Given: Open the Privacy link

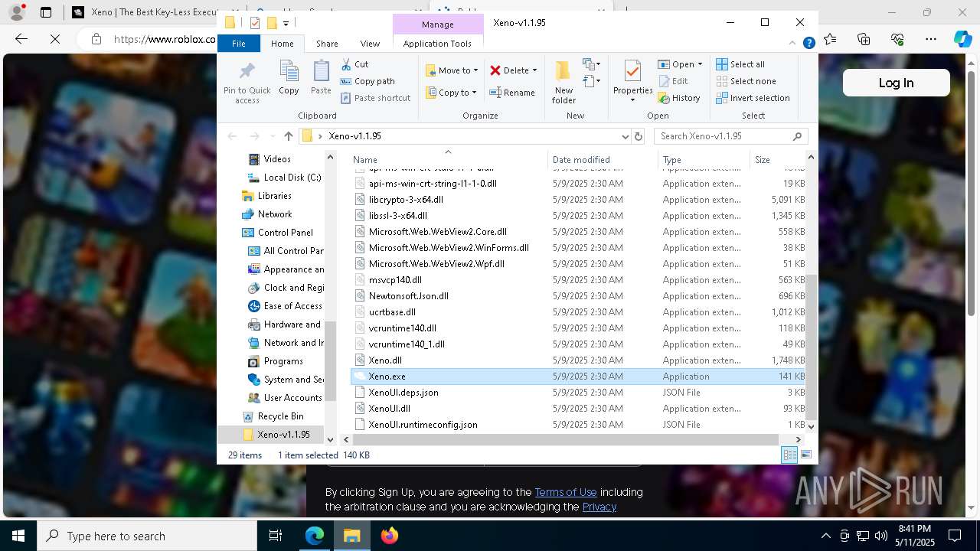Looking at the screenshot, I should (x=599, y=507).
